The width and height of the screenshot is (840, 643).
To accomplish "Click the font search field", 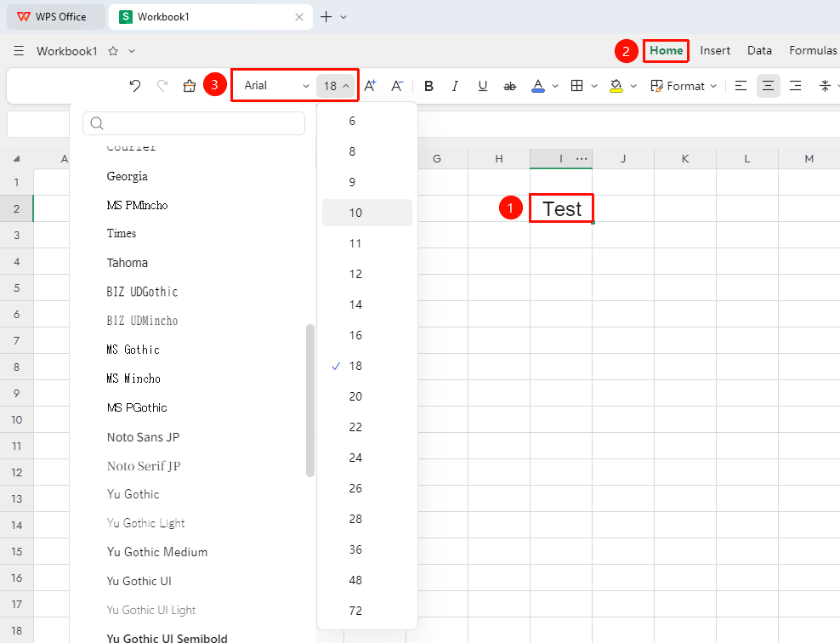I will point(194,123).
